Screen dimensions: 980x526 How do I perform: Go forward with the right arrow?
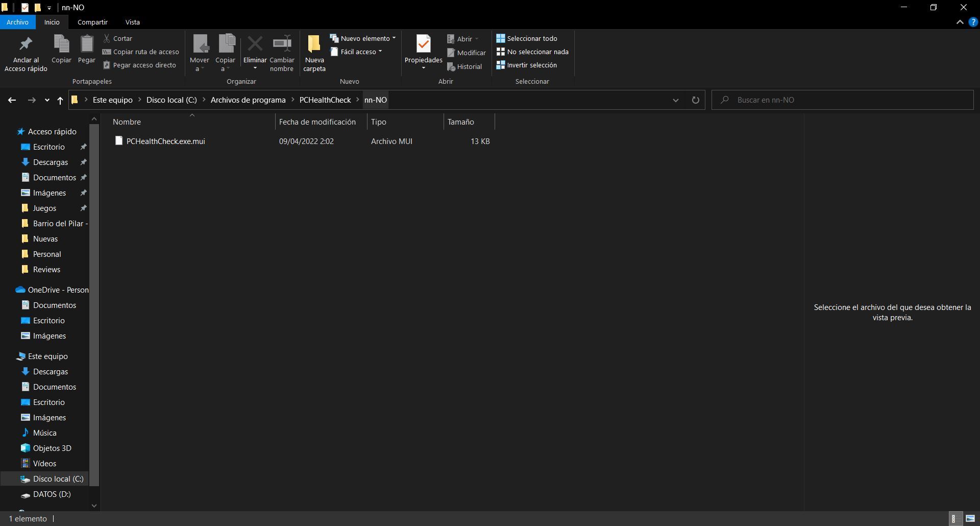(32, 100)
